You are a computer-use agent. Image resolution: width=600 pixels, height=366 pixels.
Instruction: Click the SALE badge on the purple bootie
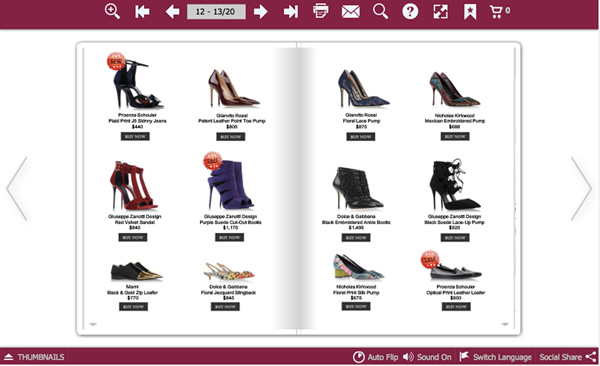coord(212,161)
